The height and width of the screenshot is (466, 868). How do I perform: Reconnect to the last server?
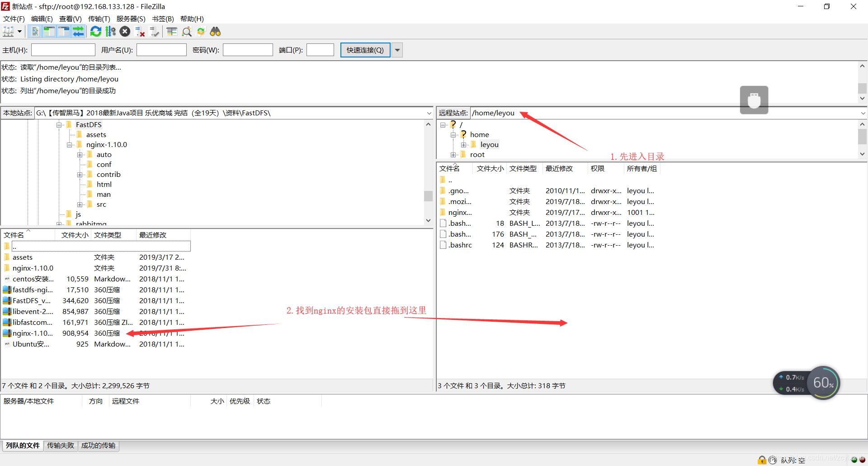[155, 31]
